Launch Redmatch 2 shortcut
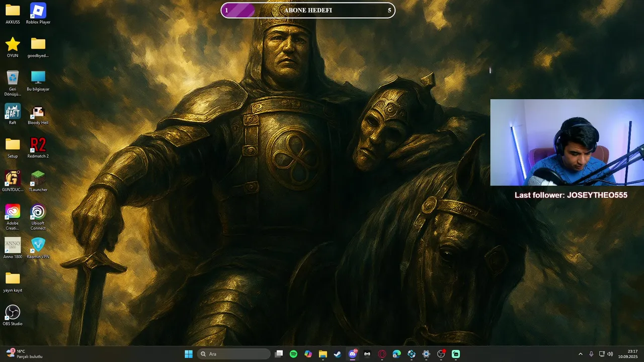 pos(38,148)
